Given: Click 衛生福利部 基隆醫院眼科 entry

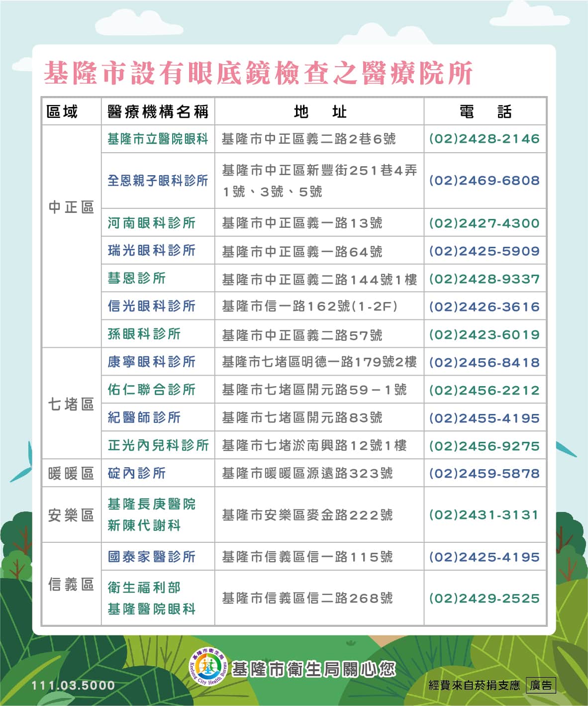Looking at the screenshot, I should pos(151,598).
